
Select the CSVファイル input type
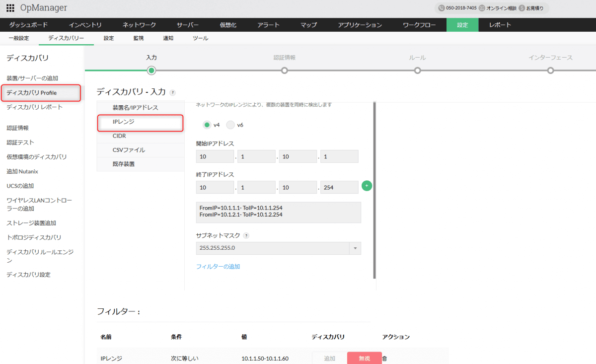pyautogui.click(x=141, y=150)
